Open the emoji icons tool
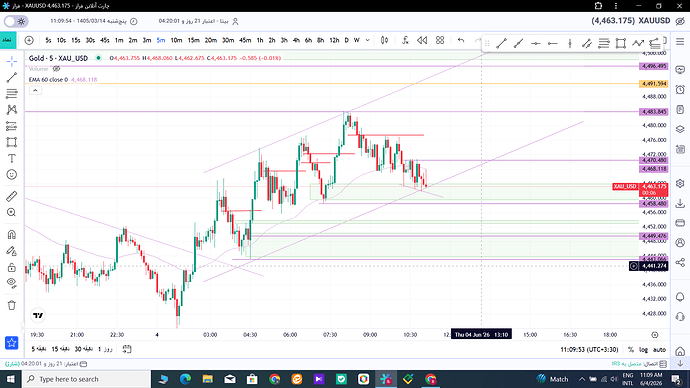The image size is (690, 388). click(12, 175)
